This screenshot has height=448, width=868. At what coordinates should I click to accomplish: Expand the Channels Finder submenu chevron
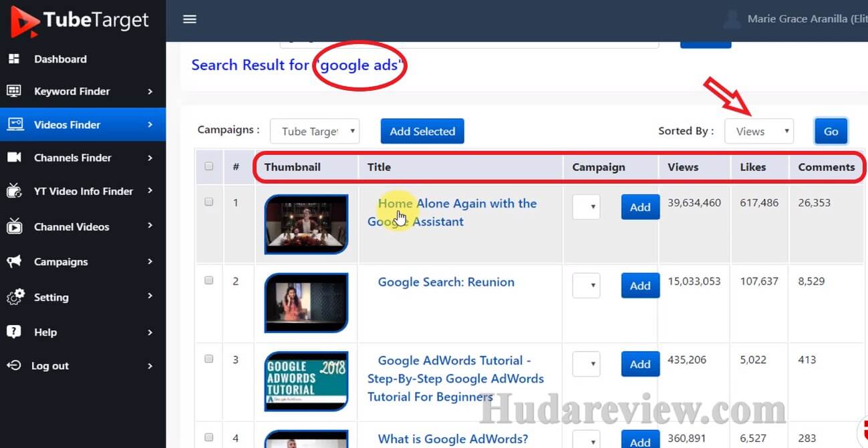click(x=150, y=158)
